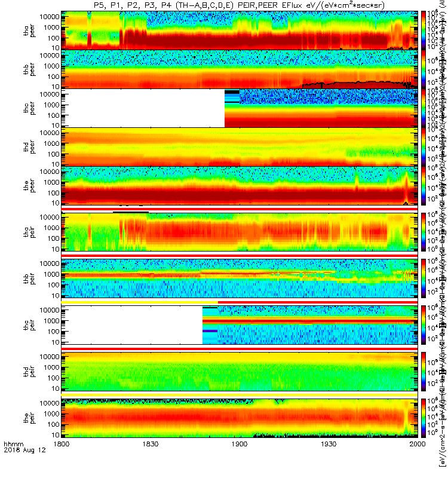Viewport: 448px width, 478px height.
Task: Click the color bar beside the thb peir panel
Action: tap(424, 278)
